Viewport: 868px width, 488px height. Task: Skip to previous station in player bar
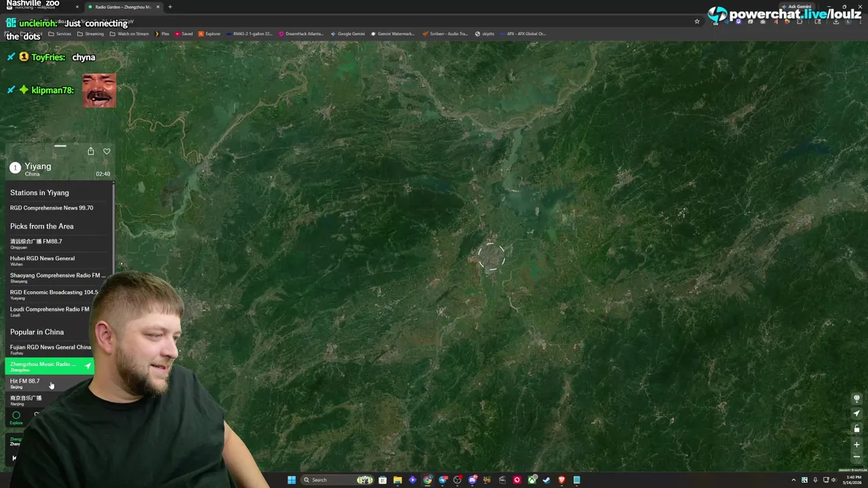(14, 458)
